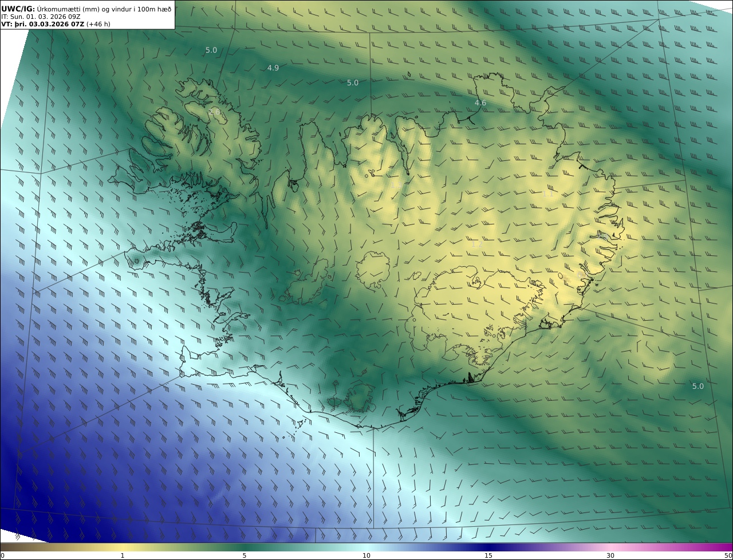733x560 pixels.
Task: Click the 4.9 value label north of the Westfjords
Action: pos(273,68)
